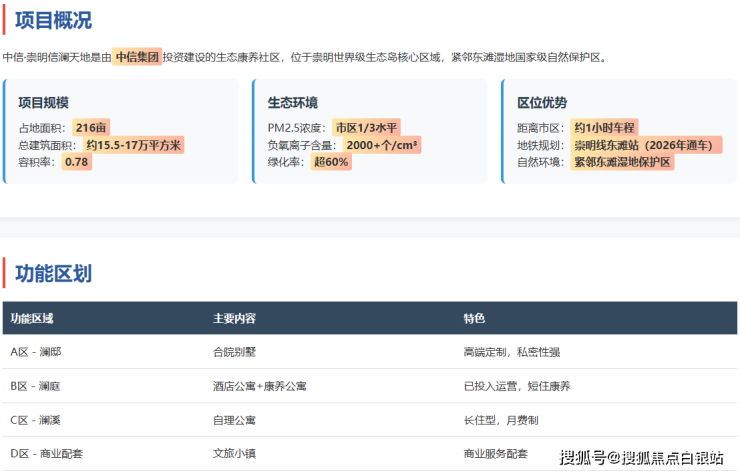
Task: Select the 约15.5-17万平方米 building area tag
Action: tap(133, 145)
